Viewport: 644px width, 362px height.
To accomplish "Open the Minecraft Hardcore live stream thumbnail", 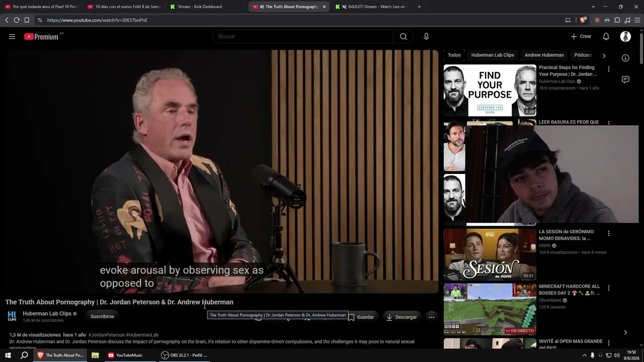I will [490, 310].
